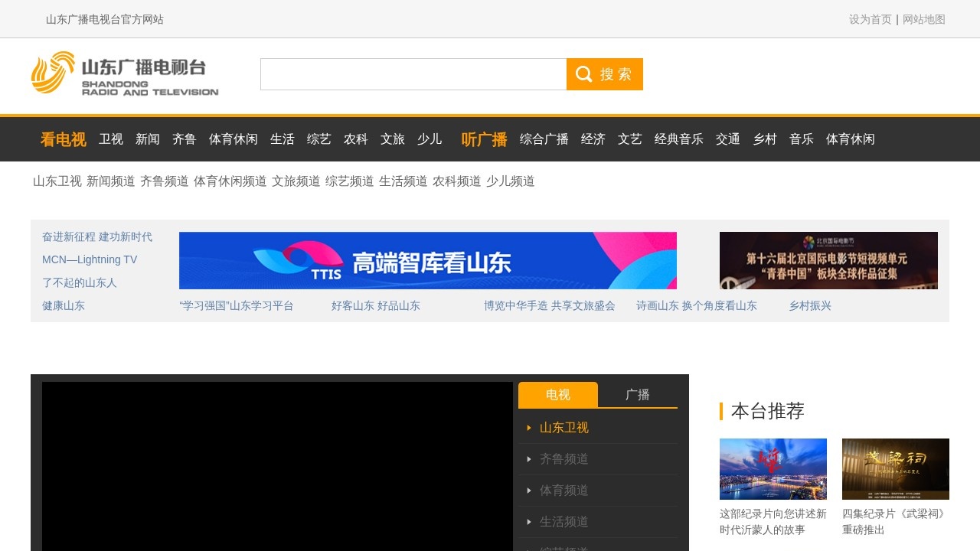
Task: Open the 新闻频道 sub-navigation link
Action: click(x=111, y=181)
